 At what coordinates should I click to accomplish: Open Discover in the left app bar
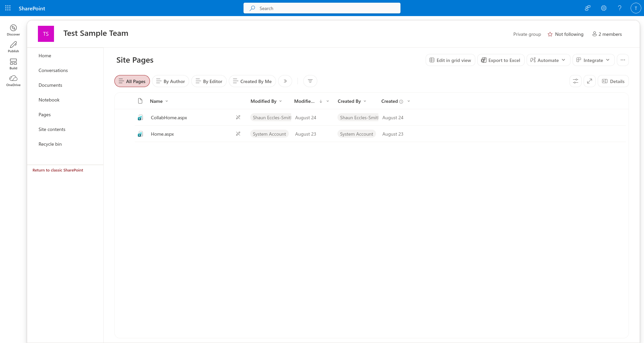(x=13, y=30)
